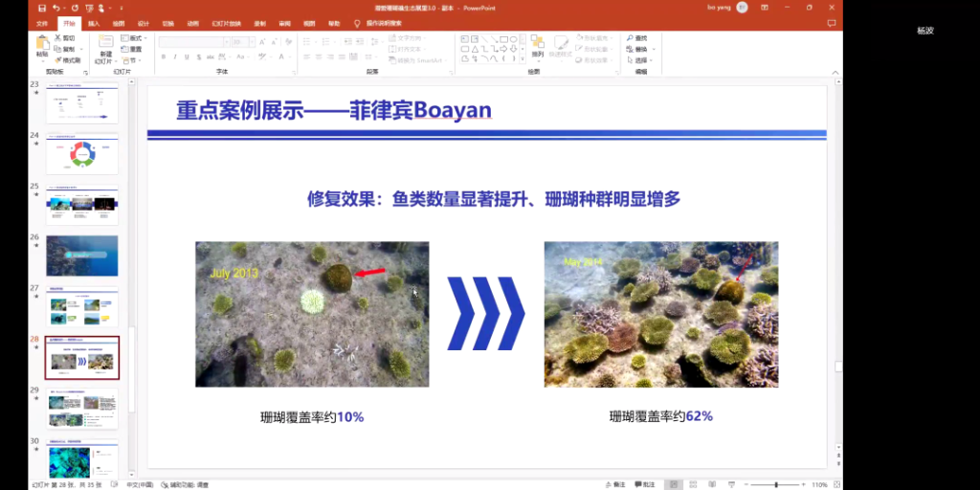
Task: Clear all text formatting
Action: click(x=288, y=42)
